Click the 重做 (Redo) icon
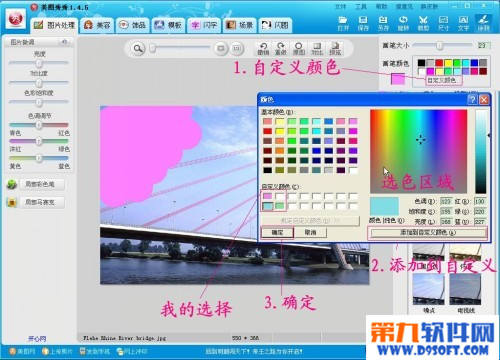This screenshot has height=360, width=500. coord(281,49)
